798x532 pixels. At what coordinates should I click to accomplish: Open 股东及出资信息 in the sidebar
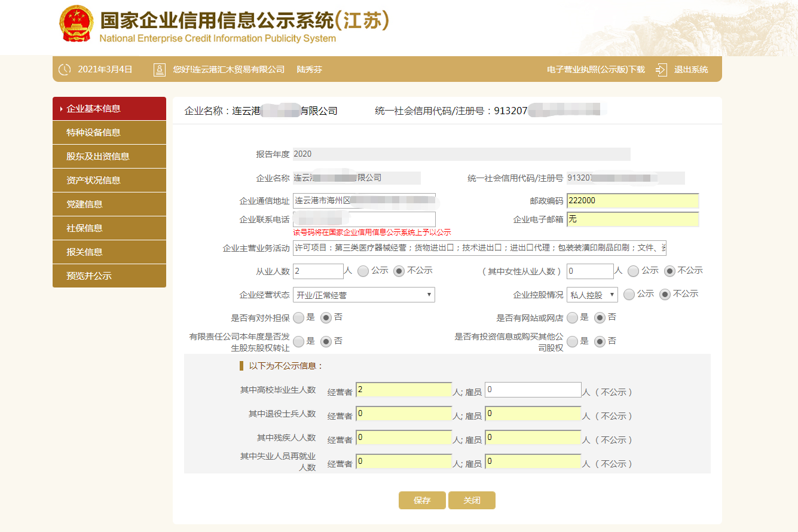click(109, 157)
